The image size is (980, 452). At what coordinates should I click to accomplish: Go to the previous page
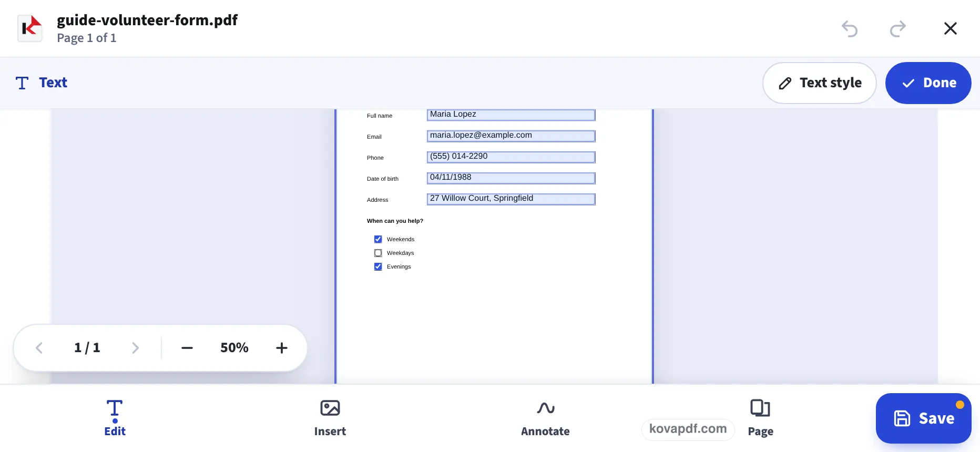(39, 348)
